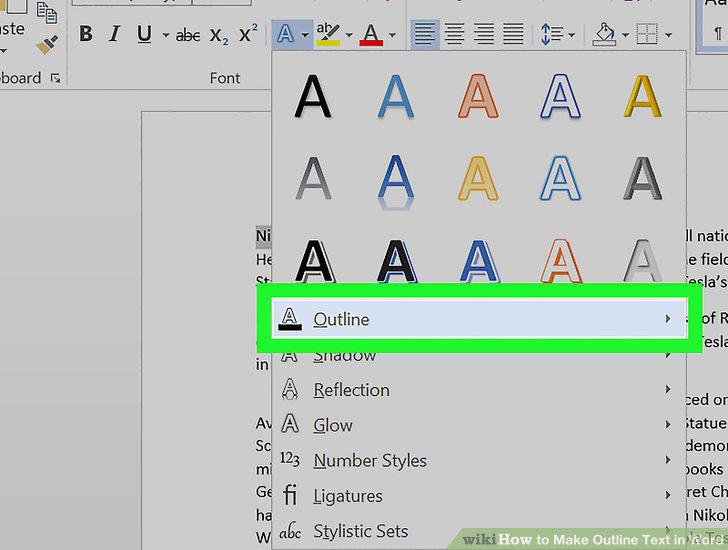Open the Stylistic Sets submenu

(479, 531)
